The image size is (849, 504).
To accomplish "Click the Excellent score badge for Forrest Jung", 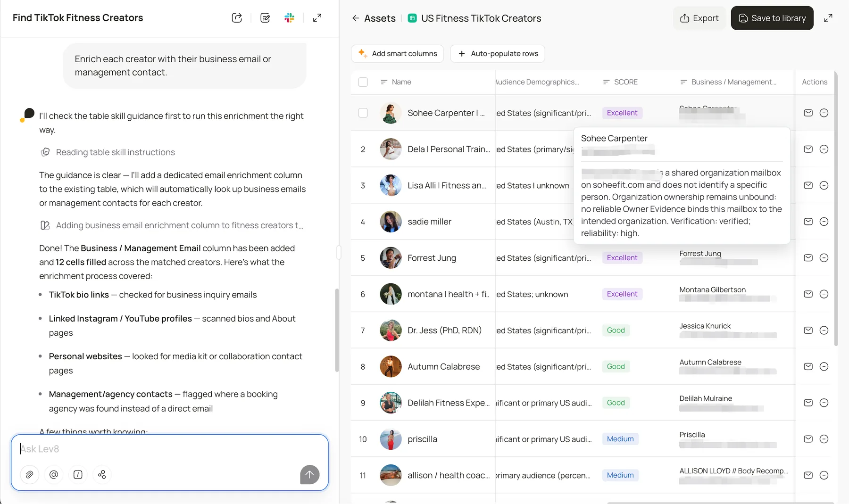I will click(x=622, y=258).
